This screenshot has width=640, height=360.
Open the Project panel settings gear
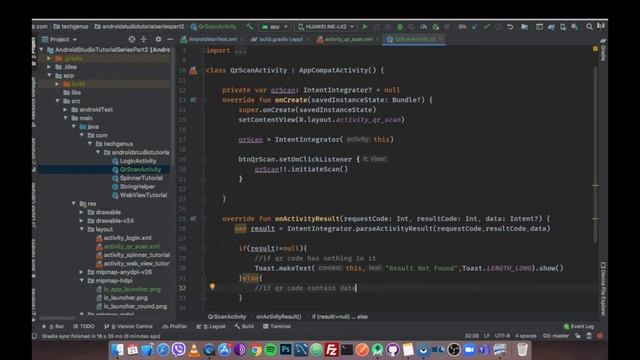(158, 39)
